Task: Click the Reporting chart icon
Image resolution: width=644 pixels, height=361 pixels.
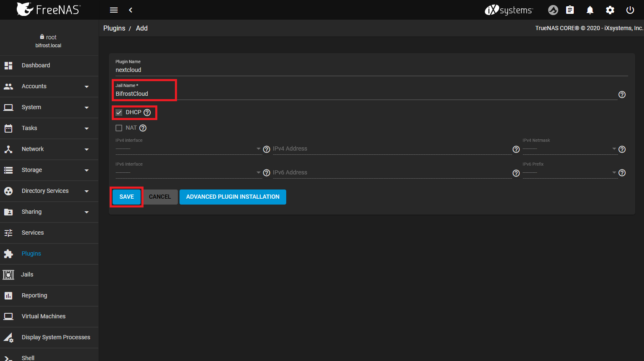Action: tap(8, 295)
